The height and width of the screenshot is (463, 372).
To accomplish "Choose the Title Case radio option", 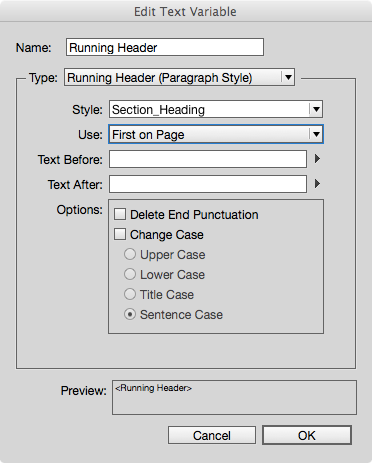I will point(130,294).
